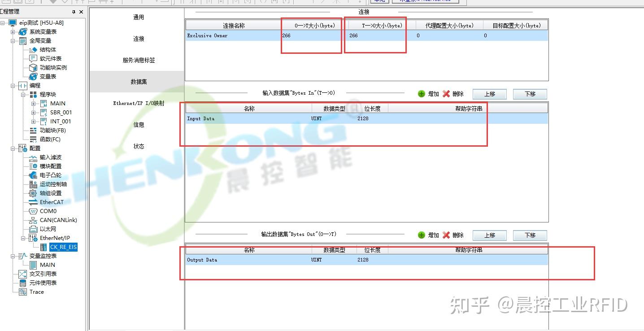
Task: Click the 输入滤波 waveform icon
Action: click(x=33, y=157)
